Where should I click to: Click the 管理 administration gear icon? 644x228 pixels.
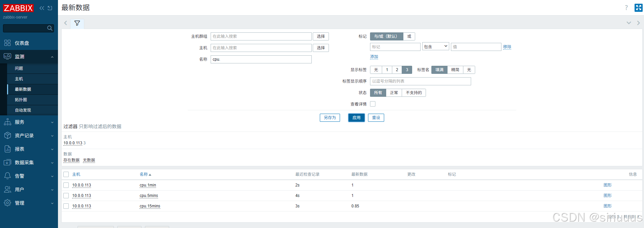[7, 203]
